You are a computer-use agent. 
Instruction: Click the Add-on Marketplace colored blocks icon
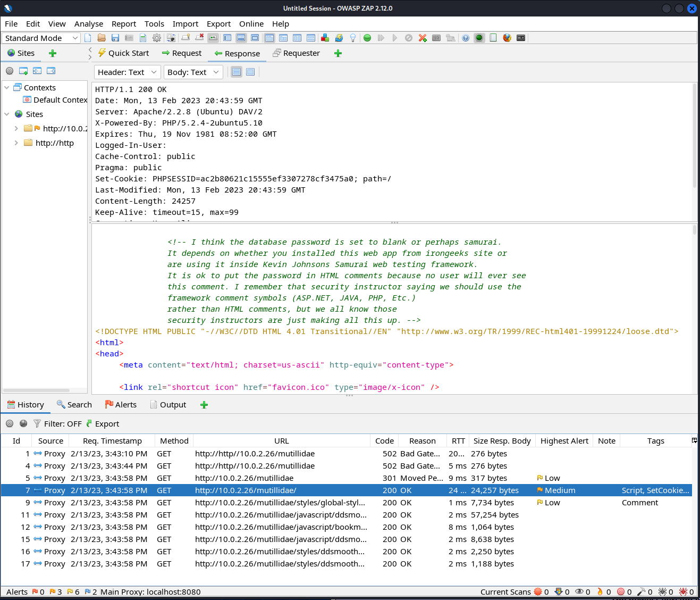pos(325,38)
